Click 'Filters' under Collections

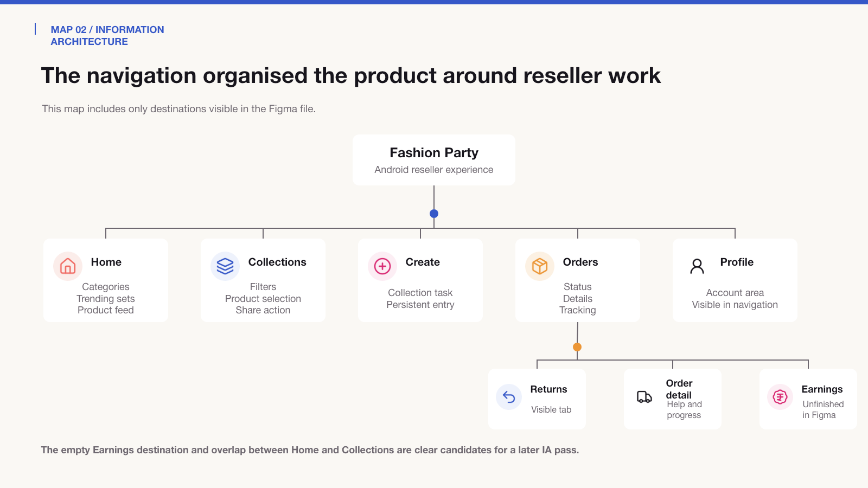(263, 287)
